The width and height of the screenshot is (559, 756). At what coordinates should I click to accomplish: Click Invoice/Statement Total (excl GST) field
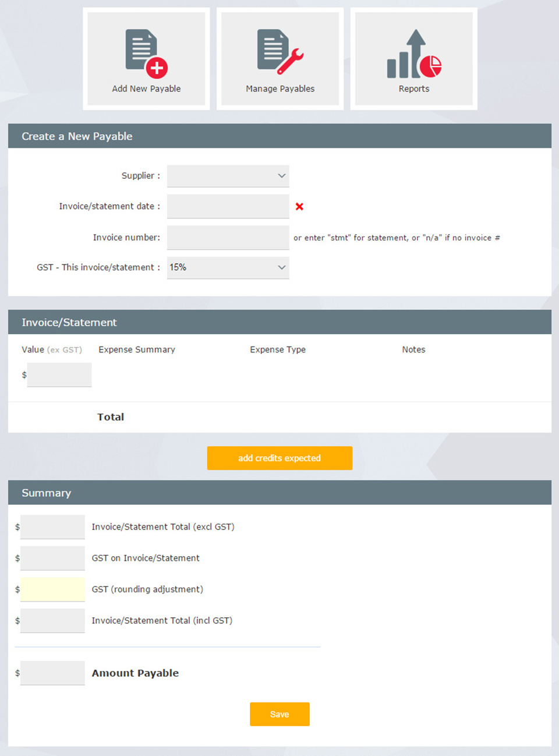(52, 527)
